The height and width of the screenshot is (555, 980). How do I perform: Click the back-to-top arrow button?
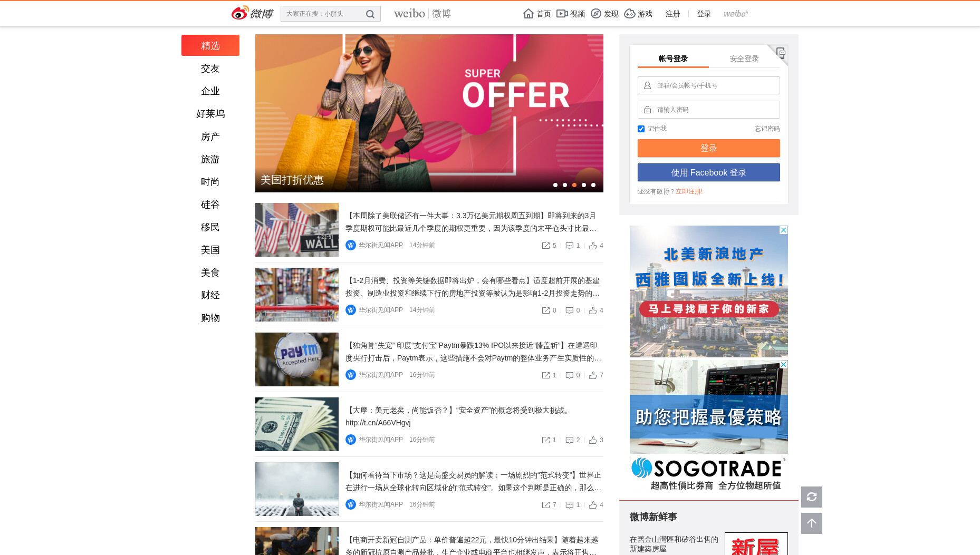pyautogui.click(x=812, y=523)
